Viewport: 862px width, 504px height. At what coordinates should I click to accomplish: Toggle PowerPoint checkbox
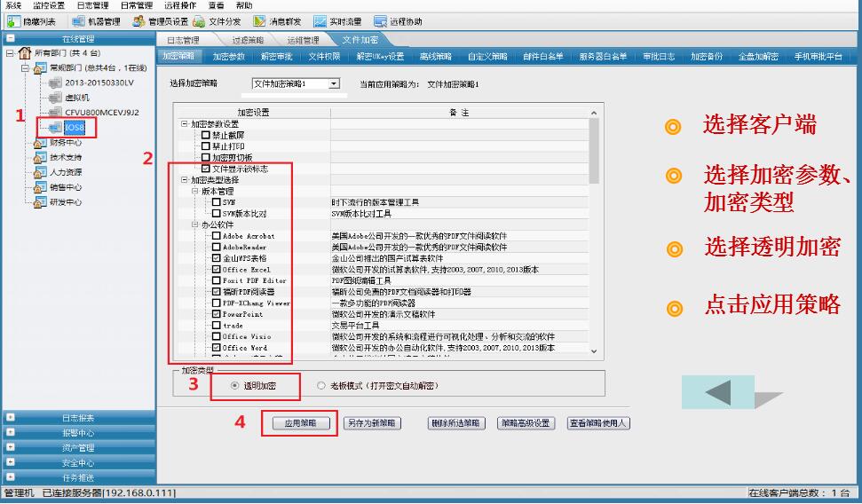(216, 314)
